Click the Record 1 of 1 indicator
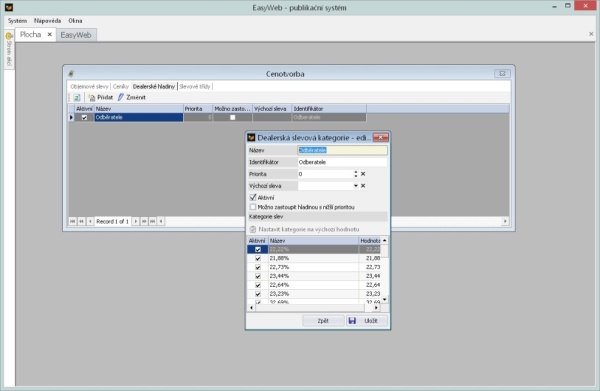Screen dimensions: 600x391 coord(112,222)
